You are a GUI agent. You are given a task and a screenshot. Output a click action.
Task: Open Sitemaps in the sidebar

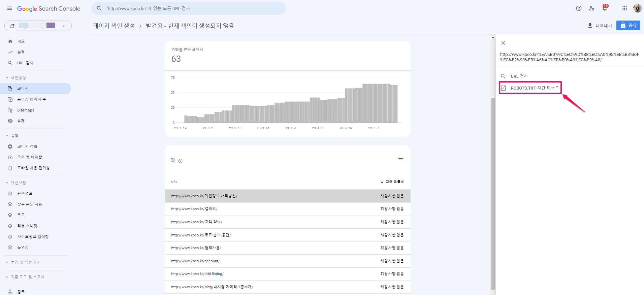pos(26,110)
